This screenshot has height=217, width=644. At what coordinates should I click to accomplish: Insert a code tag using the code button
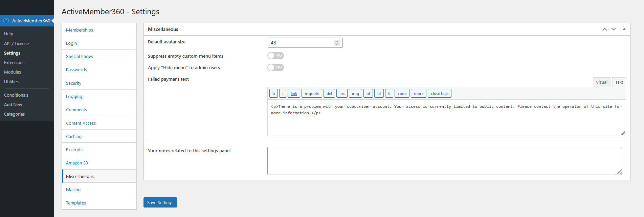pos(401,93)
